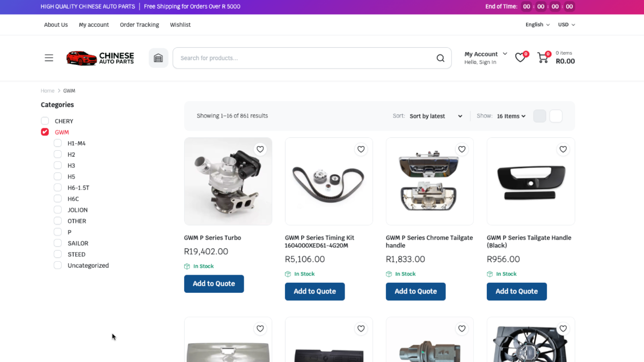Enable the STEED category filter

tap(57, 254)
